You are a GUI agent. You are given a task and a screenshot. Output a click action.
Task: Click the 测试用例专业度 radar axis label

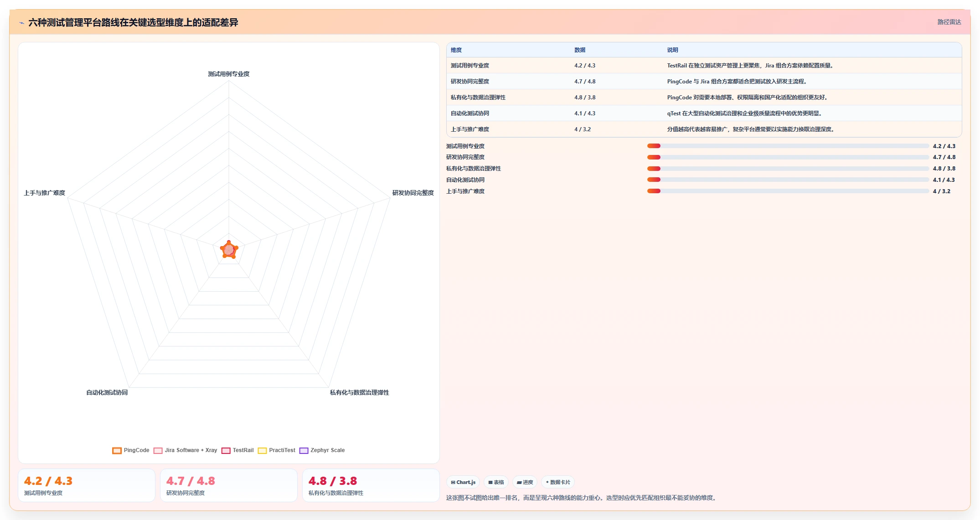[229, 74]
